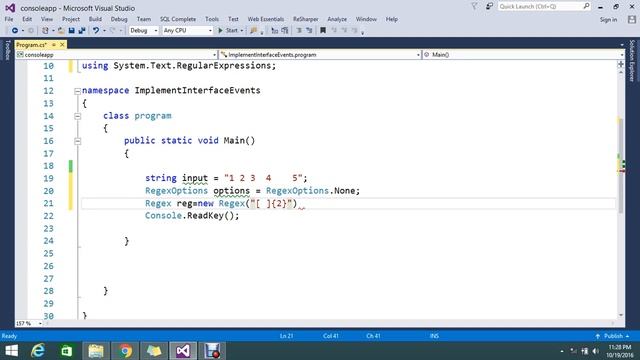Click the editor vertical scrollbar thumb

tap(621, 165)
